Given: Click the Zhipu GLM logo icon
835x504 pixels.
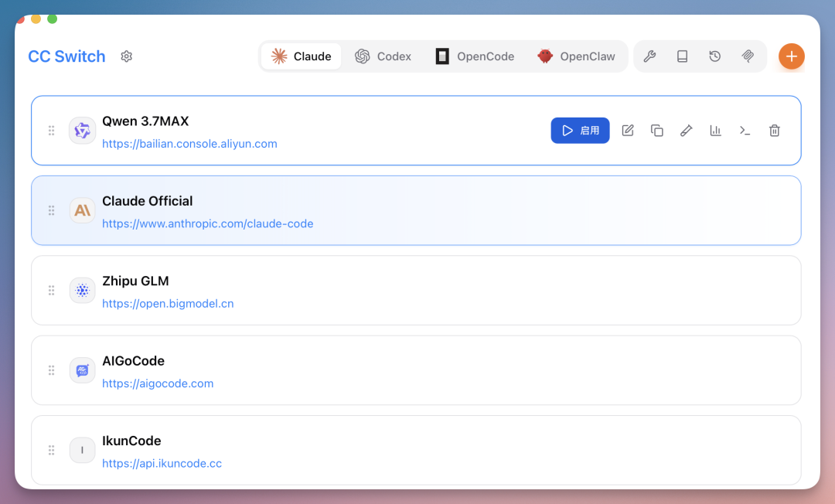Looking at the screenshot, I should click(83, 290).
